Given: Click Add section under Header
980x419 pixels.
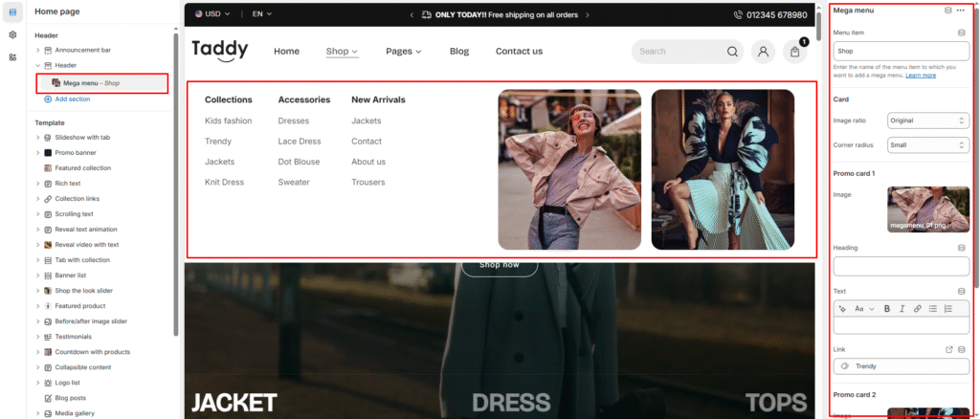Looking at the screenshot, I should (72, 99).
